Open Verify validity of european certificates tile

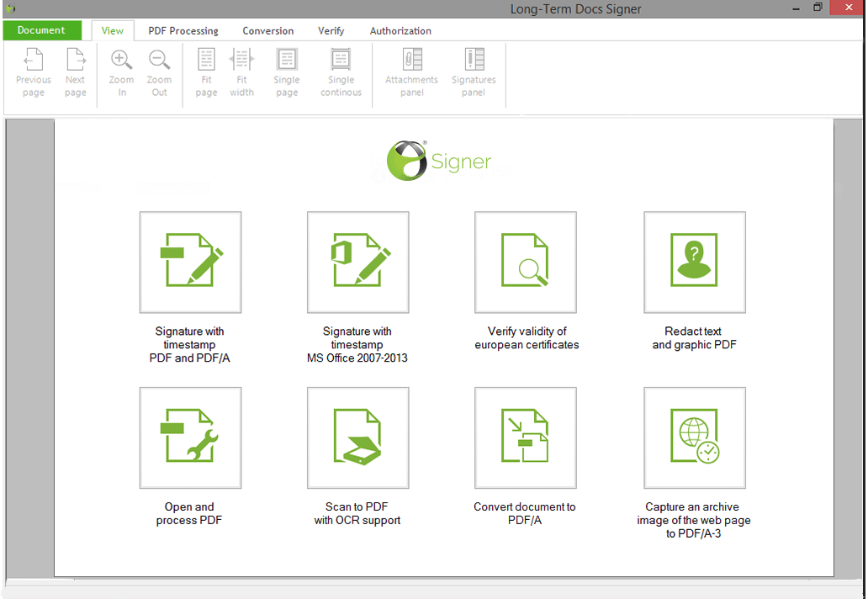pos(526,262)
